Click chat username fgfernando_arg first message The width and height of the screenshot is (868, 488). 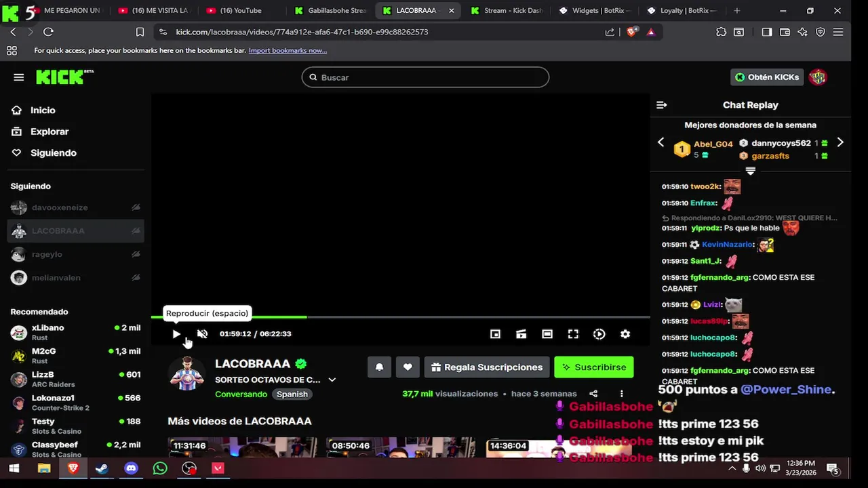[719, 277]
